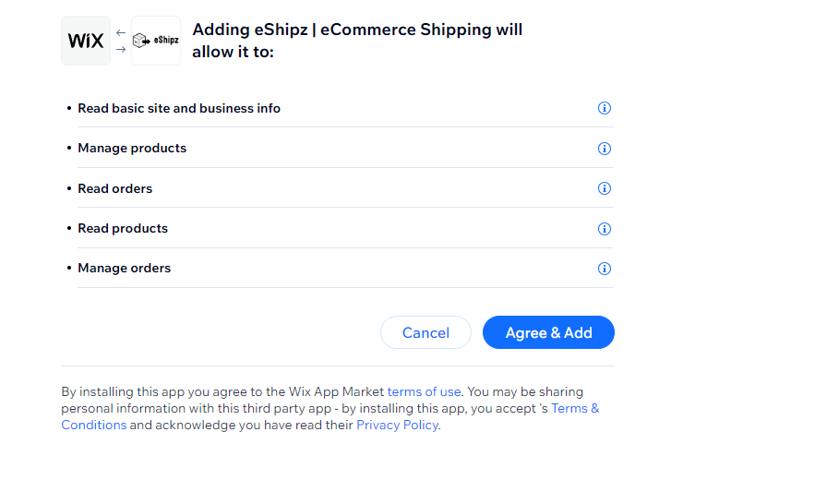Image resolution: width=839 pixels, height=504 pixels.
Task: Click Agree & Add button
Action: click(x=548, y=332)
